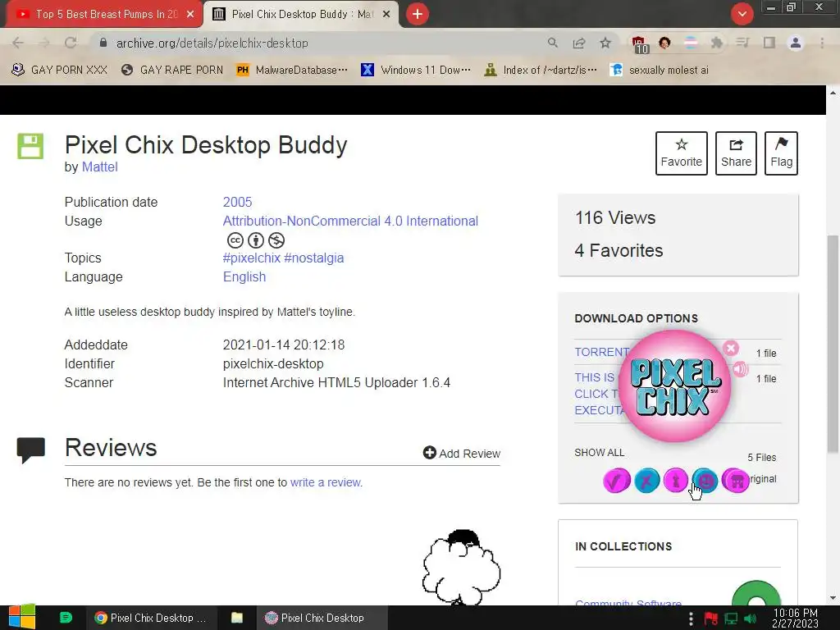Viewport: 840px width, 630px height.
Task: Switch to Chrome Pixel Chix taskbar button
Action: (151, 618)
